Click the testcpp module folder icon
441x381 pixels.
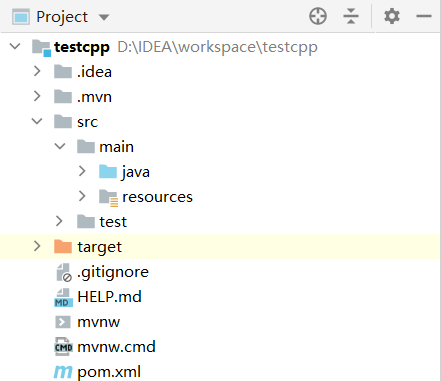pyautogui.click(x=41, y=47)
